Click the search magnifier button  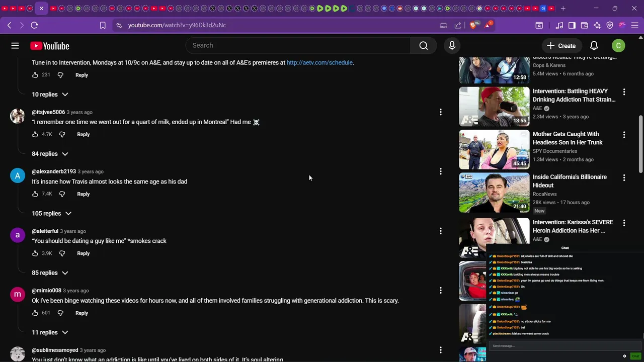(424, 46)
